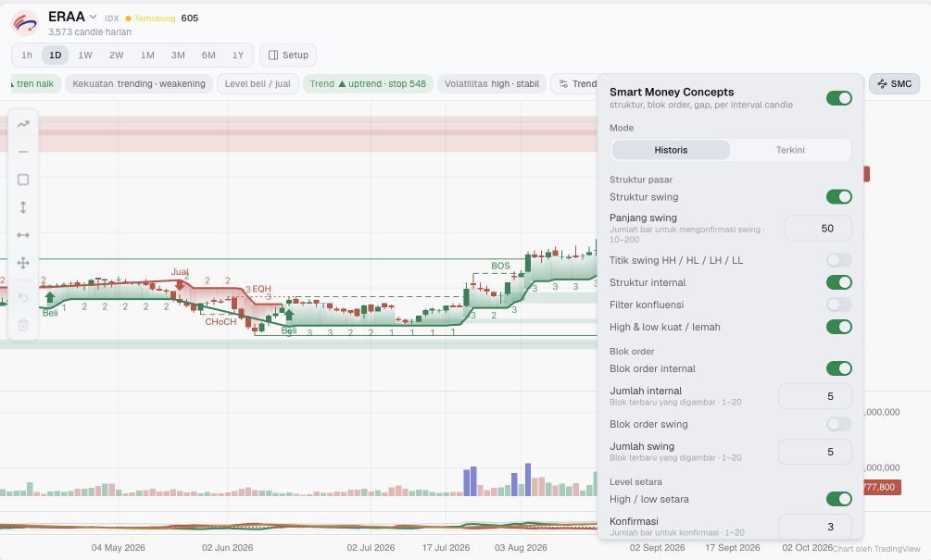
Task: Open the Trend settings chip with sliders icon
Action: click(x=574, y=83)
